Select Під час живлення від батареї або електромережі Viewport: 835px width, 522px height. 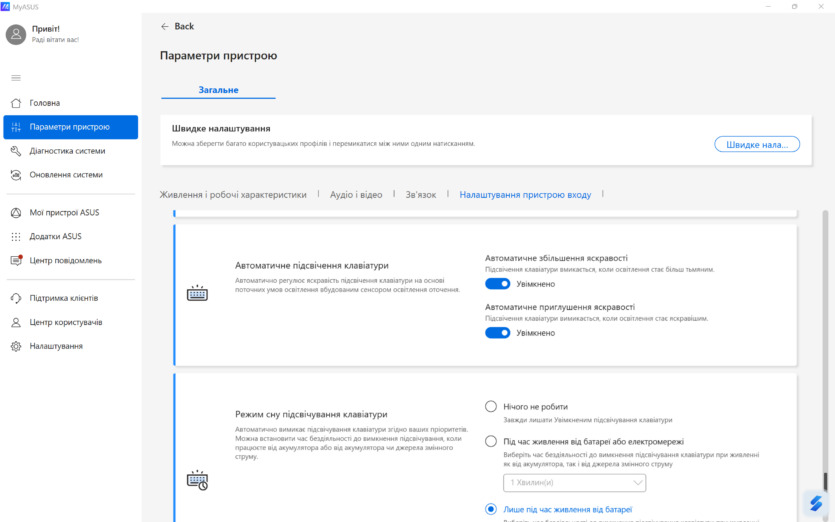(x=491, y=442)
